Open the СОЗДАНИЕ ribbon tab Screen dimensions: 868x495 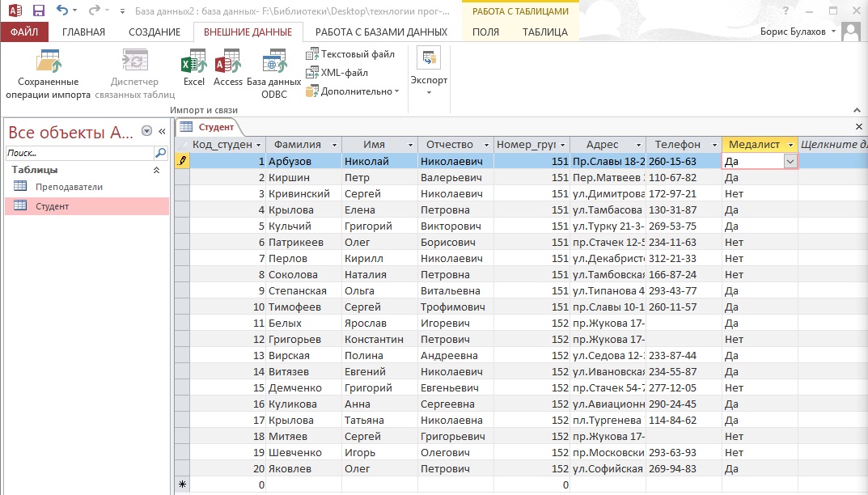coord(155,32)
